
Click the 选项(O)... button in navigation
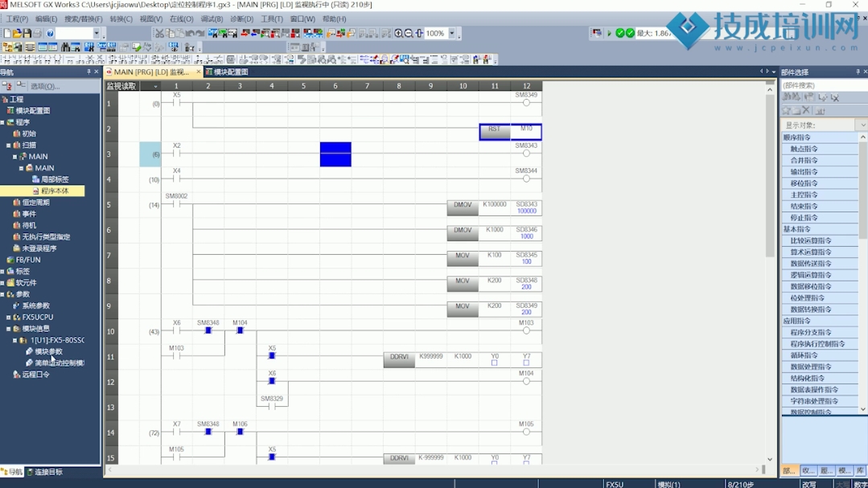[x=45, y=86]
